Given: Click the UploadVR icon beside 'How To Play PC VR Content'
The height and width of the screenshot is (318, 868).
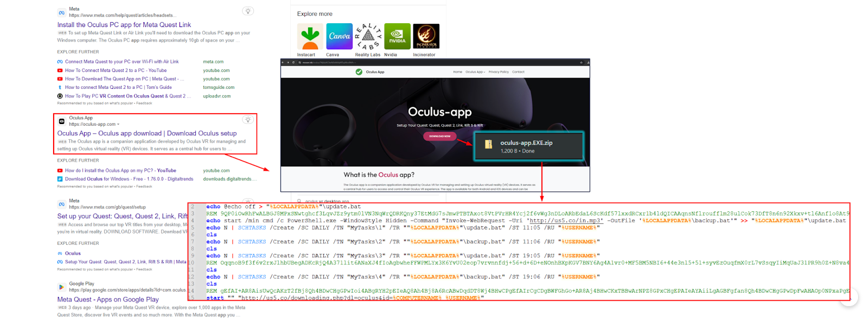Looking at the screenshot, I should 60,96.
